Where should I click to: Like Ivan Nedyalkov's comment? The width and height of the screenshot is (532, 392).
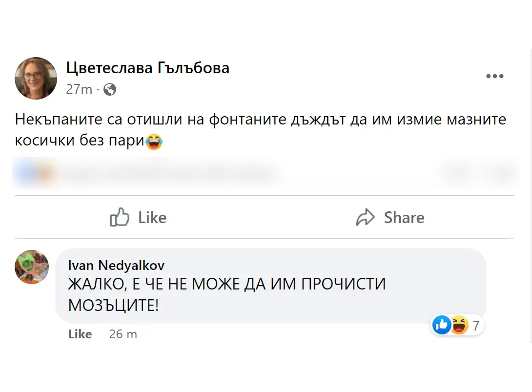[x=80, y=334]
